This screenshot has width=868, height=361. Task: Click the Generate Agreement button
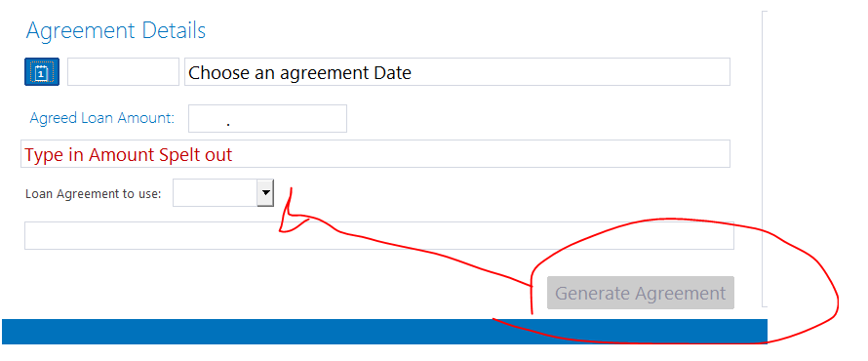(x=641, y=293)
